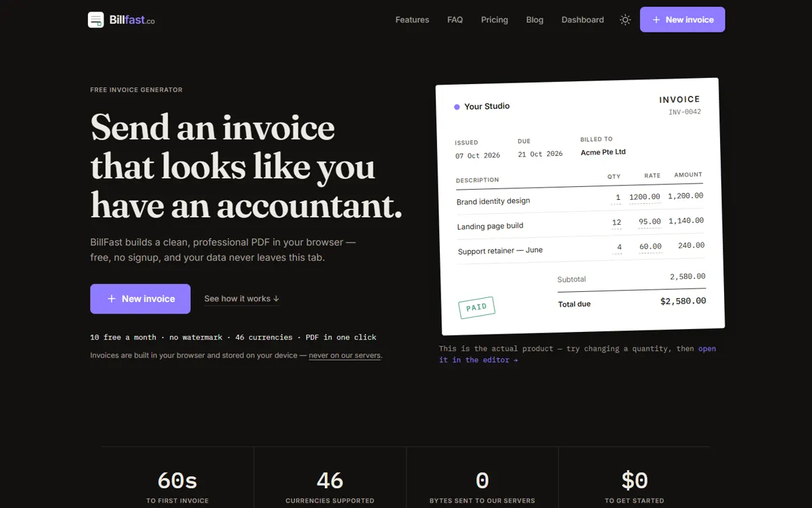The width and height of the screenshot is (812, 508).
Task: Open the Dashboard nav link
Action: tap(583, 20)
